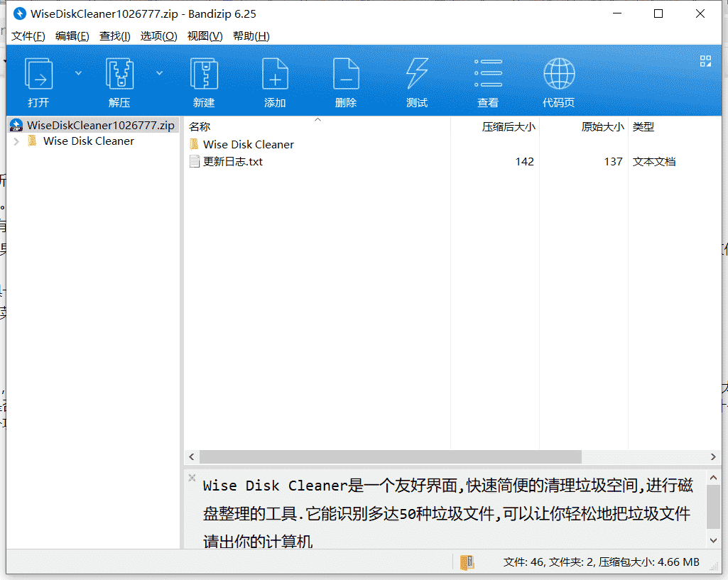Expand the dropdown arrow next to 打开
This screenshot has width=728, height=580.
click(x=78, y=73)
